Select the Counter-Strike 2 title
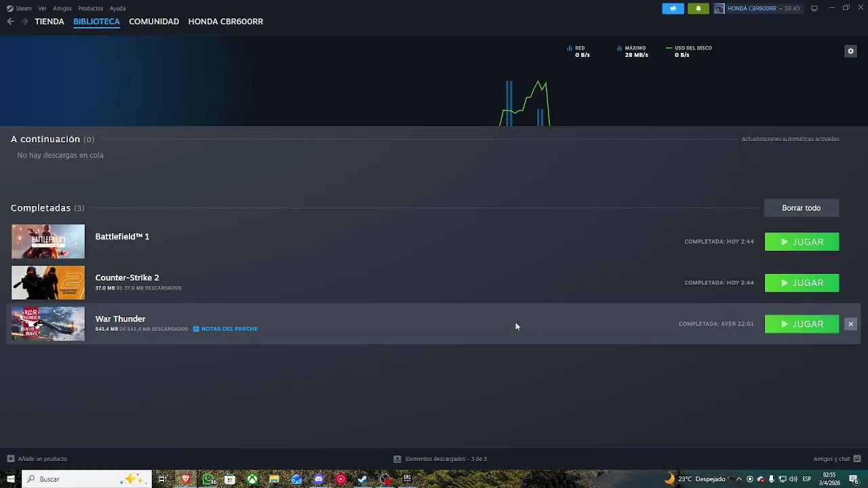This screenshot has height=488, width=868. point(127,278)
